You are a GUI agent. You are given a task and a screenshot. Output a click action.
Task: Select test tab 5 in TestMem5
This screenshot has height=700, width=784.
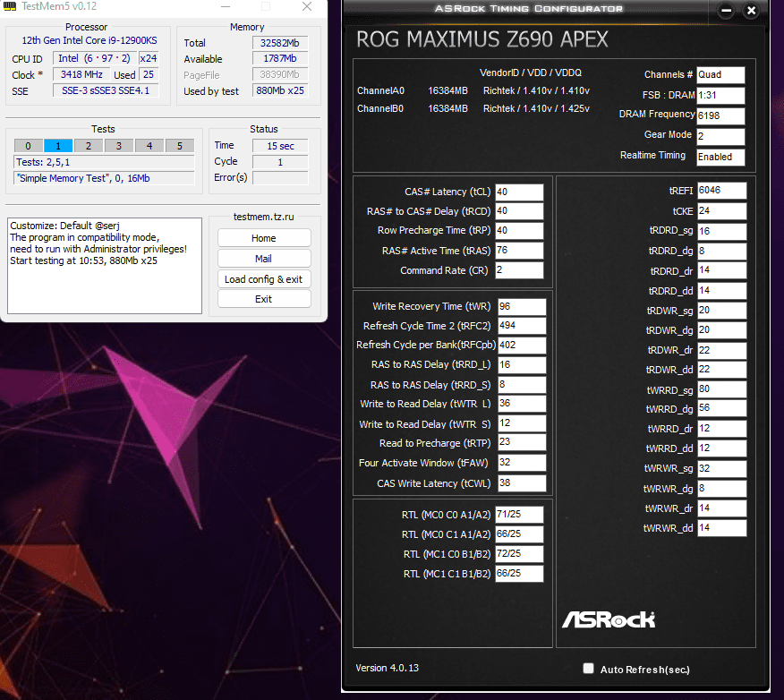pos(180,146)
